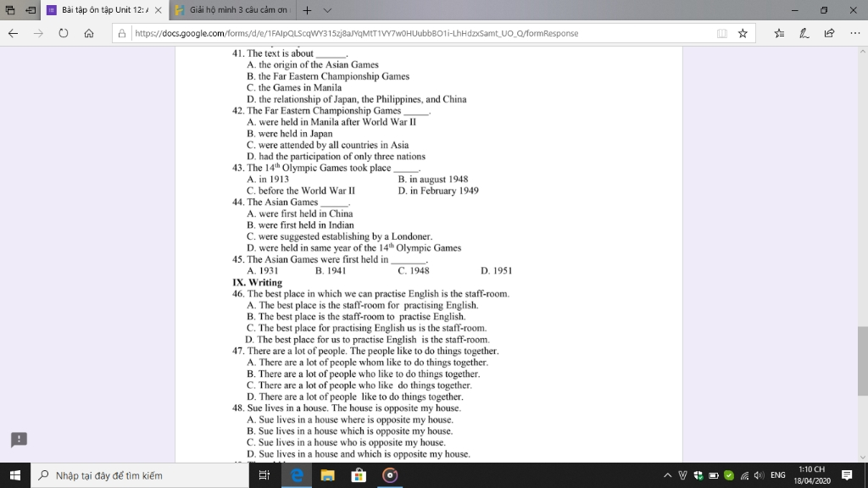
Task: Switch to the 'Giải hộ mình 3 câu cảm ơn' tab
Action: point(232,10)
